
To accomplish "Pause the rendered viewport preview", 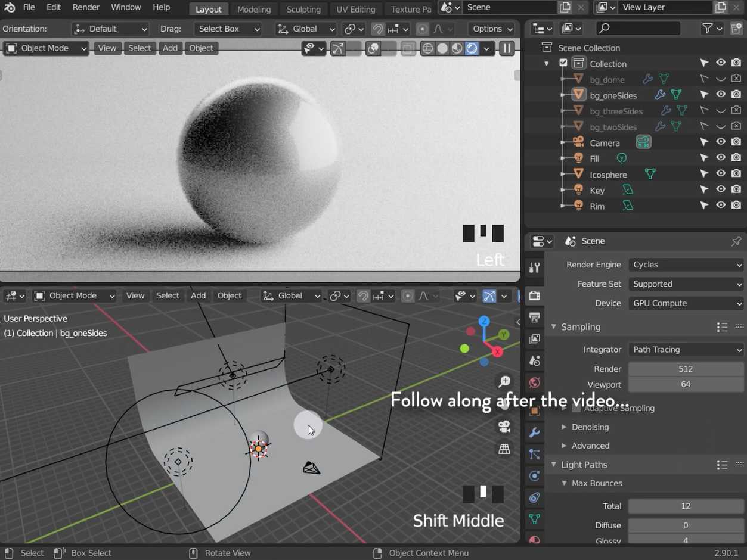I will coord(507,49).
